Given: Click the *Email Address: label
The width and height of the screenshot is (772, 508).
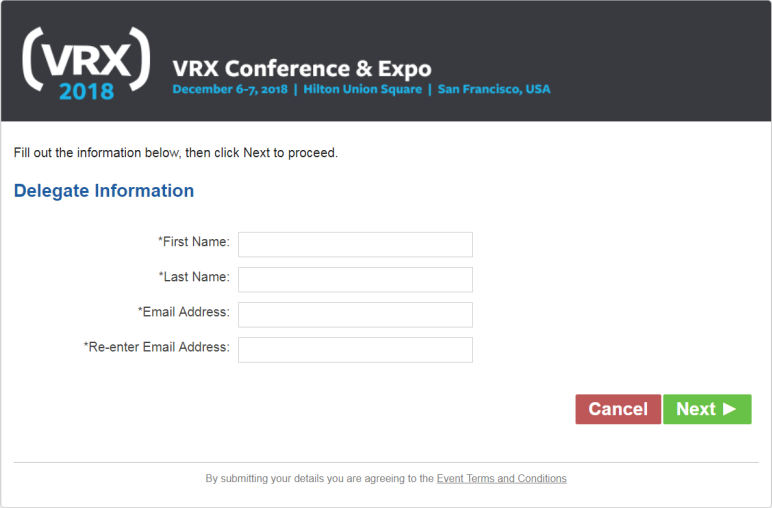Looking at the screenshot, I should 184,312.
